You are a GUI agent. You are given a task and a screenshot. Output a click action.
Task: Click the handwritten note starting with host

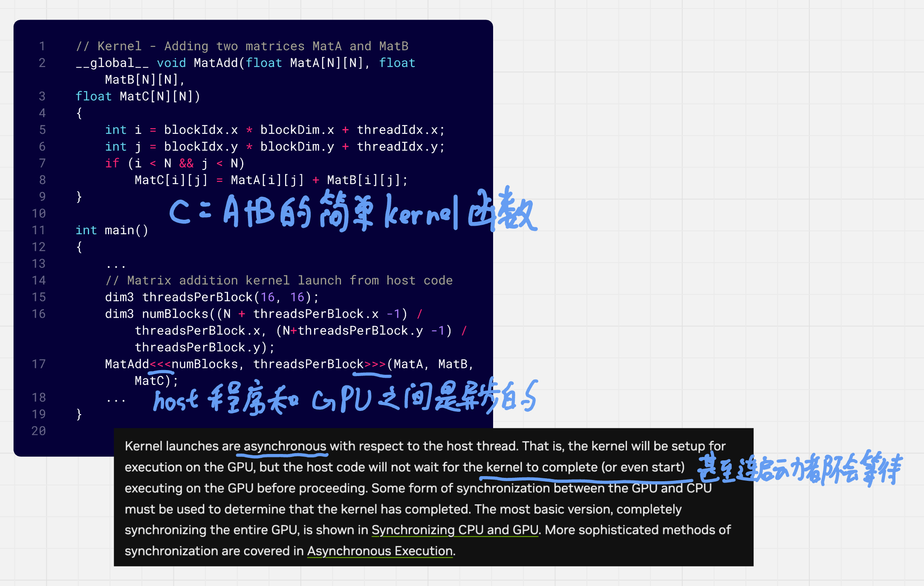[345, 397]
